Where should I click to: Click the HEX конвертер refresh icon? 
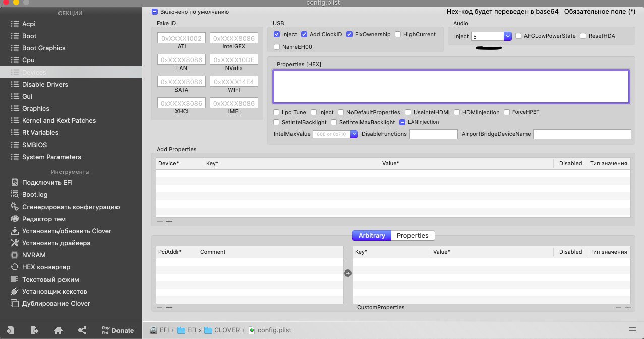(x=14, y=267)
